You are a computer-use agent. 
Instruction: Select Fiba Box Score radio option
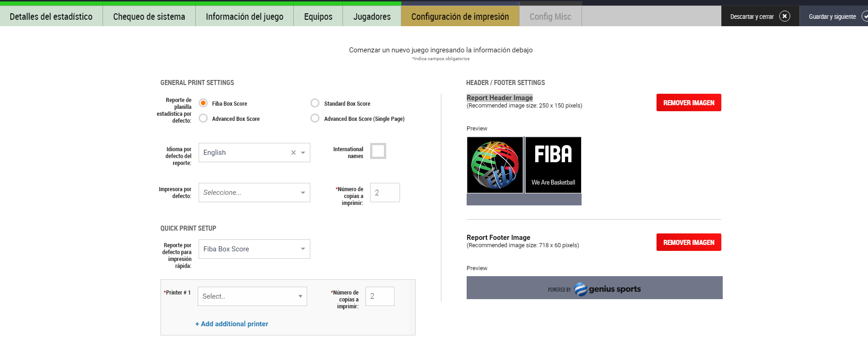[203, 103]
